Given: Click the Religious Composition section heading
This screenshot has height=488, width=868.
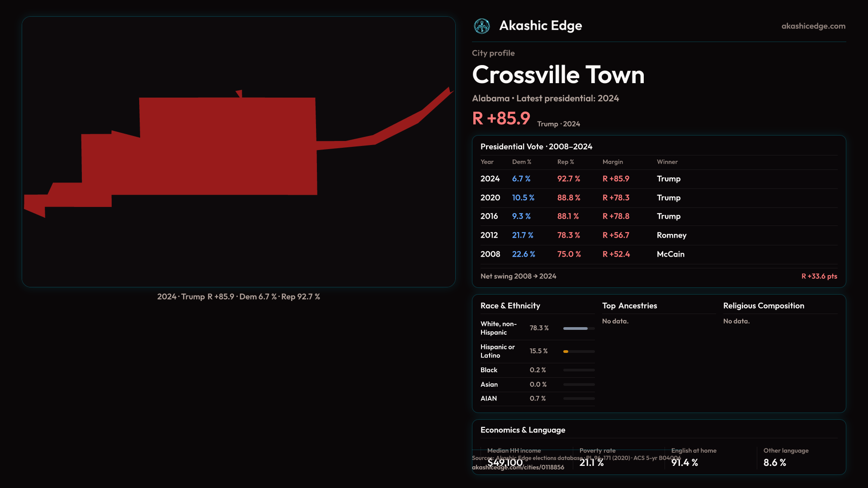Looking at the screenshot, I should pyautogui.click(x=763, y=306).
